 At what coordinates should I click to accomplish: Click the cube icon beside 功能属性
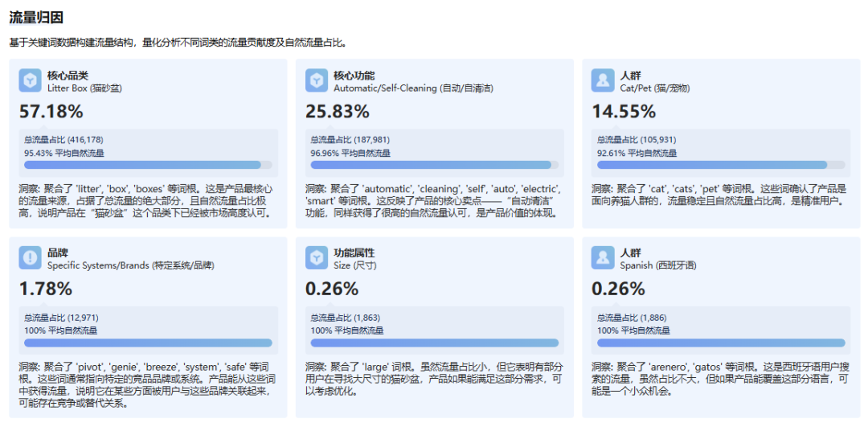317,257
